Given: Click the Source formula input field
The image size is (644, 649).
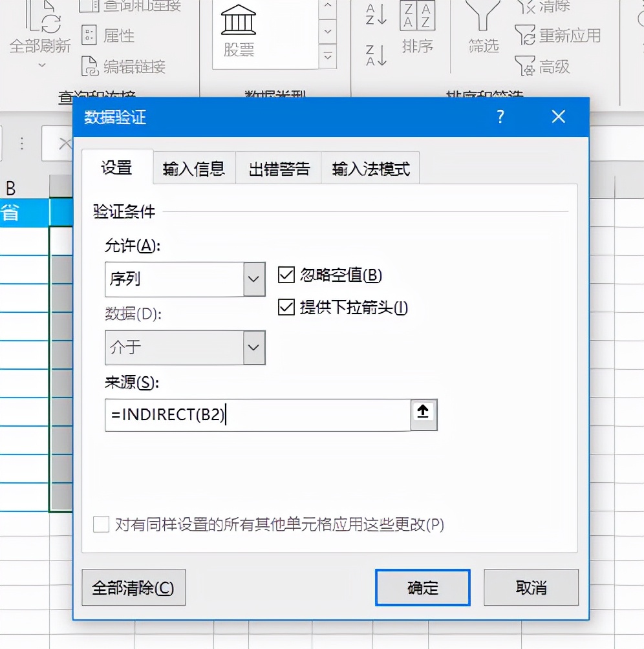Looking at the screenshot, I should point(257,415).
